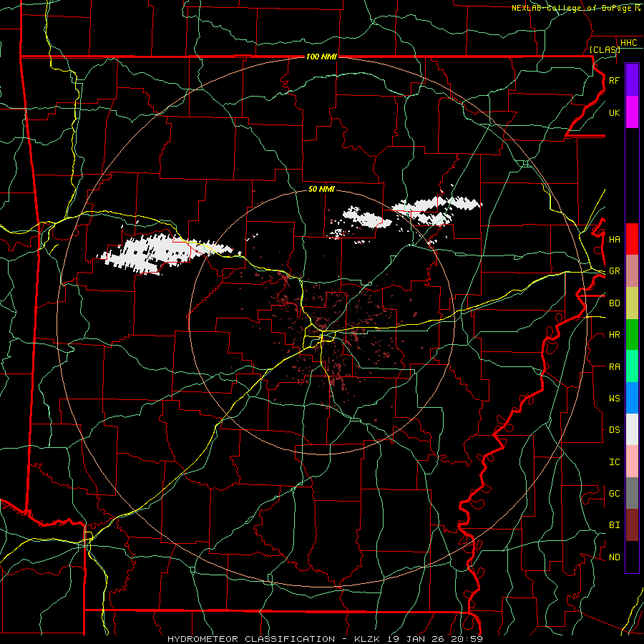Viewport: 644px width, 644px height.
Task: Click the 100 NMI range ring label
Action: [x=321, y=57]
